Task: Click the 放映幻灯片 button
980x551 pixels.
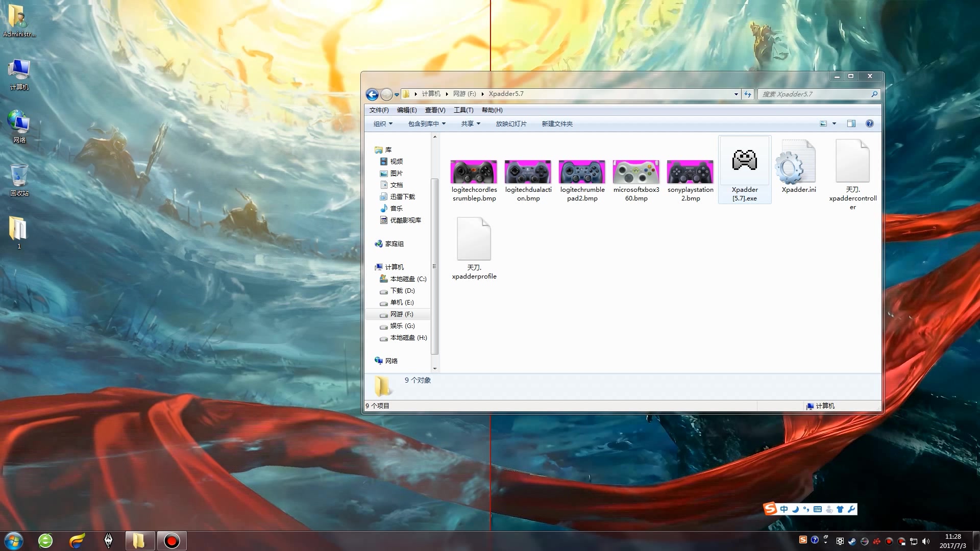Action: pyautogui.click(x=511, y=124)
